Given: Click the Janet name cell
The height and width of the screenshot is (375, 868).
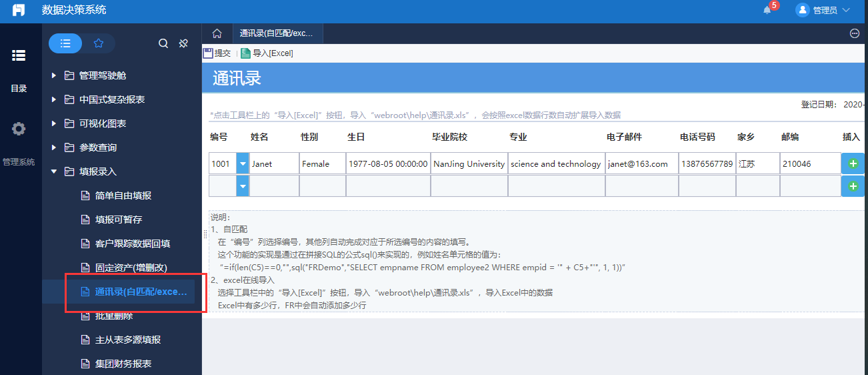Looking at the screenshot, I should 274,163.
